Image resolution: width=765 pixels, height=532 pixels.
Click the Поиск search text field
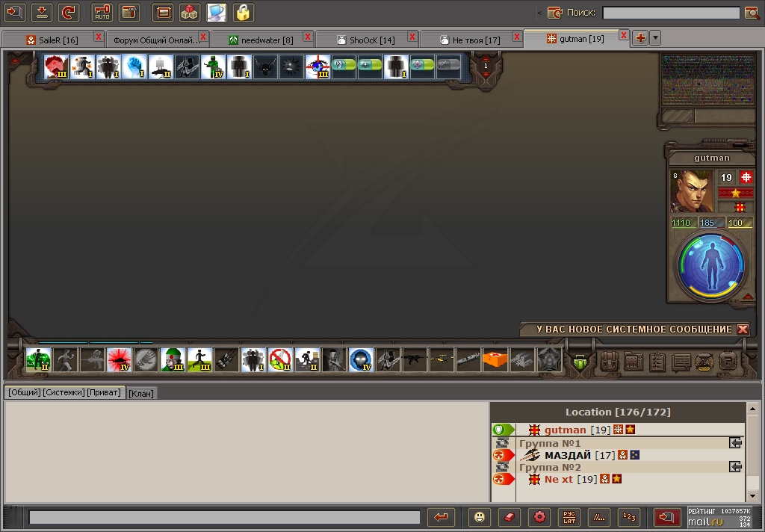(671, 13)
